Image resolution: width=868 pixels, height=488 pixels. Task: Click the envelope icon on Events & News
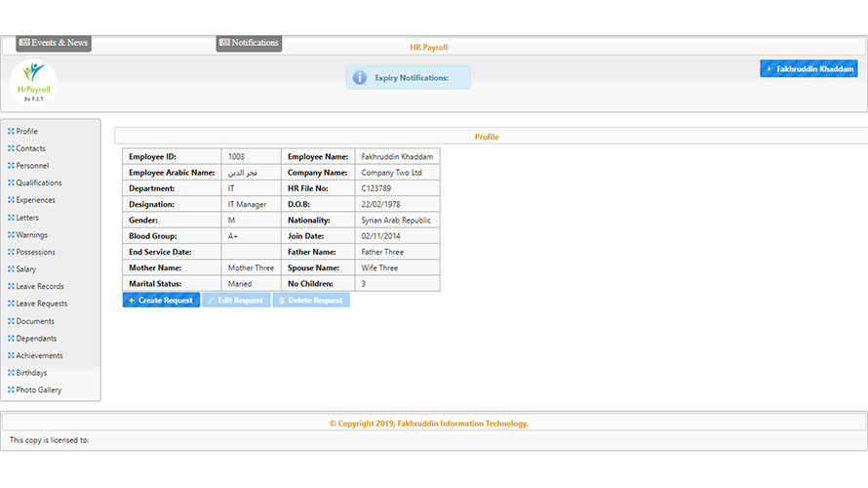(24, 42)
